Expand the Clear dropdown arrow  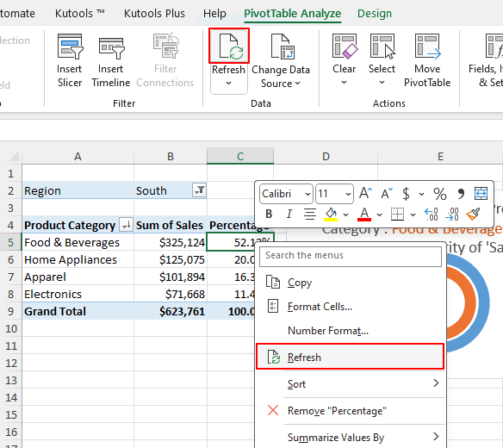344,83
